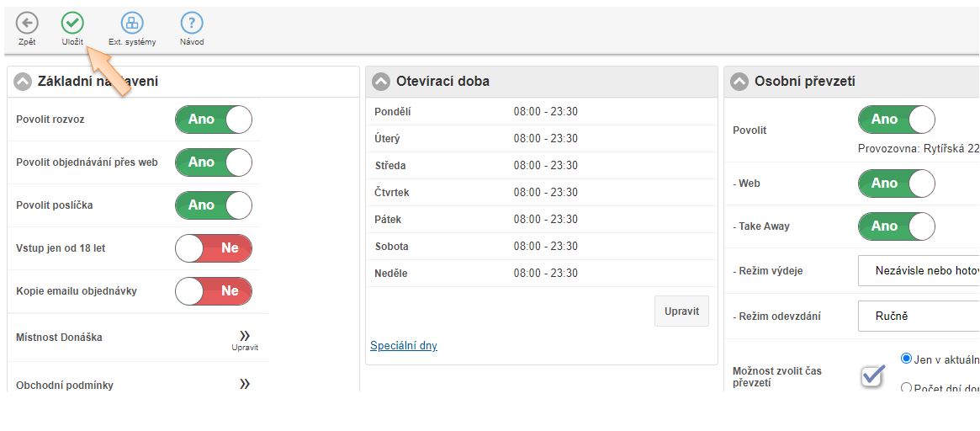Viewport: 980px width, 431px height.
Task: Toggle the Povolit poslíčka switch
Action: pyautogui.click(x=214, y=205)
